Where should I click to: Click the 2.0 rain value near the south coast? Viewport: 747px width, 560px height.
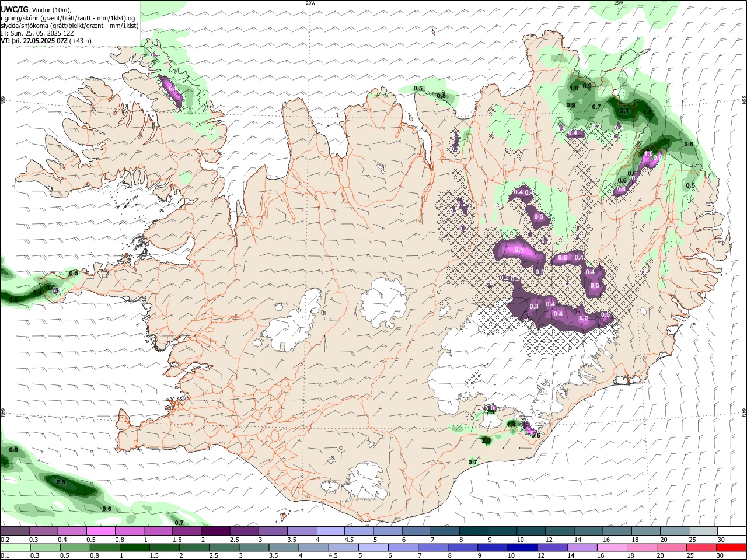click(486, 440)
